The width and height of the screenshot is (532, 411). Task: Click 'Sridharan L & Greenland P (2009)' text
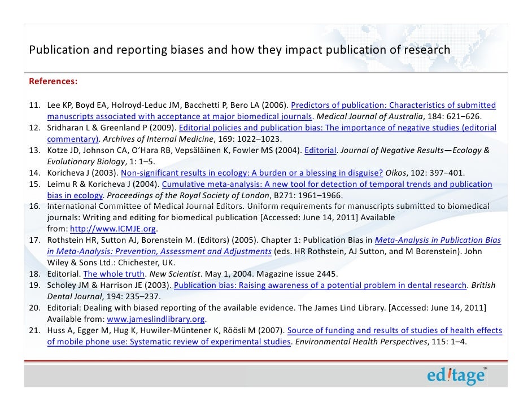[x=112, y=128]
